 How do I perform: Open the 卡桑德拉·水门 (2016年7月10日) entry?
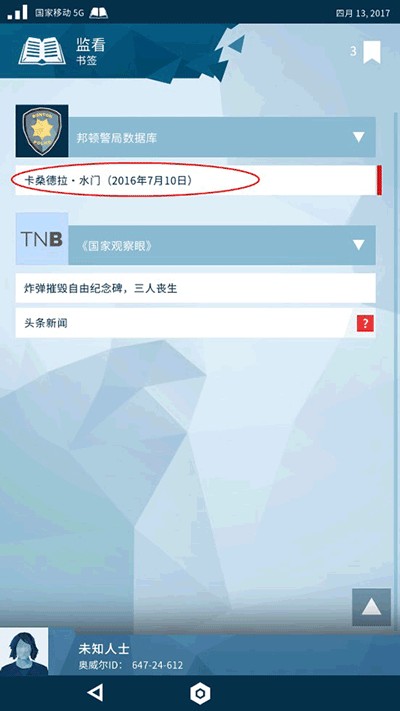[196, 180]
